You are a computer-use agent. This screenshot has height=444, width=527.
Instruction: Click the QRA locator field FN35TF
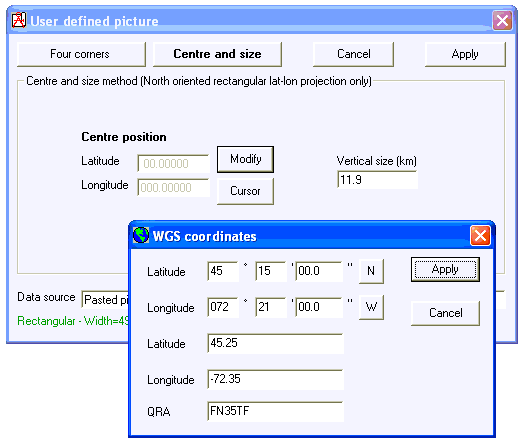coord(276,411)
